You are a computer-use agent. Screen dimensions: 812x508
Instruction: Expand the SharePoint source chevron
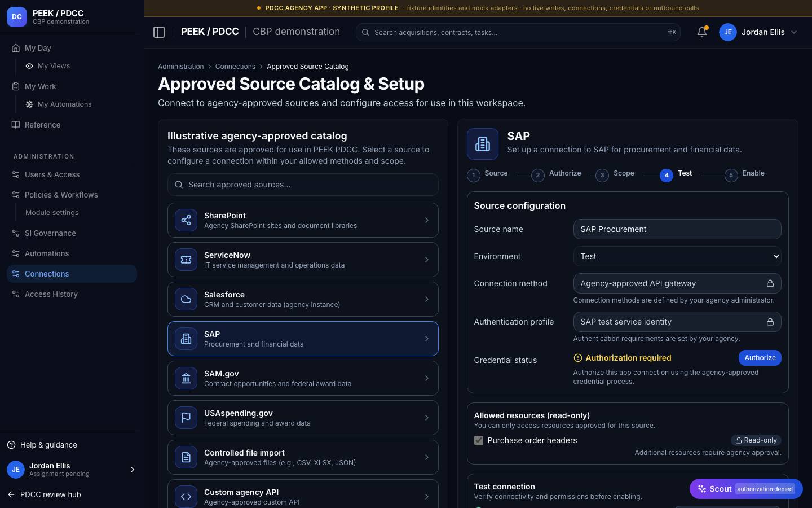point(427,220)
